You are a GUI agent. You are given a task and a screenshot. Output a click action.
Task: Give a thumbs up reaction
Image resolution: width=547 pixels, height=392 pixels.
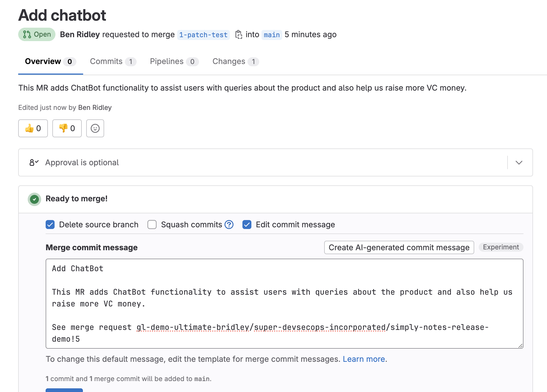coord(33,128)
